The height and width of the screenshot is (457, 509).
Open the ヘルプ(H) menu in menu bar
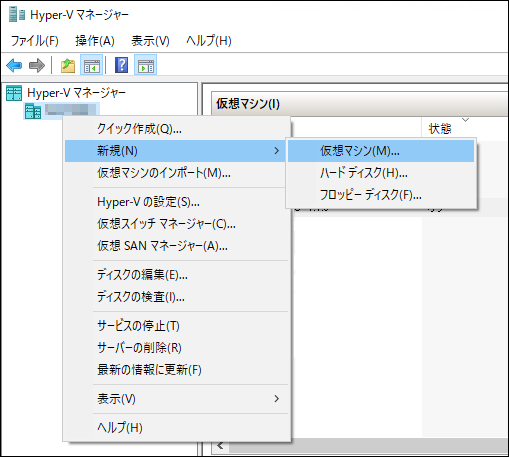point(209,41)
